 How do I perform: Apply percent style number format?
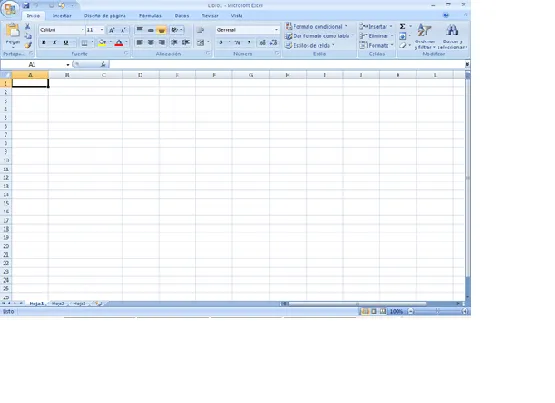238,43
